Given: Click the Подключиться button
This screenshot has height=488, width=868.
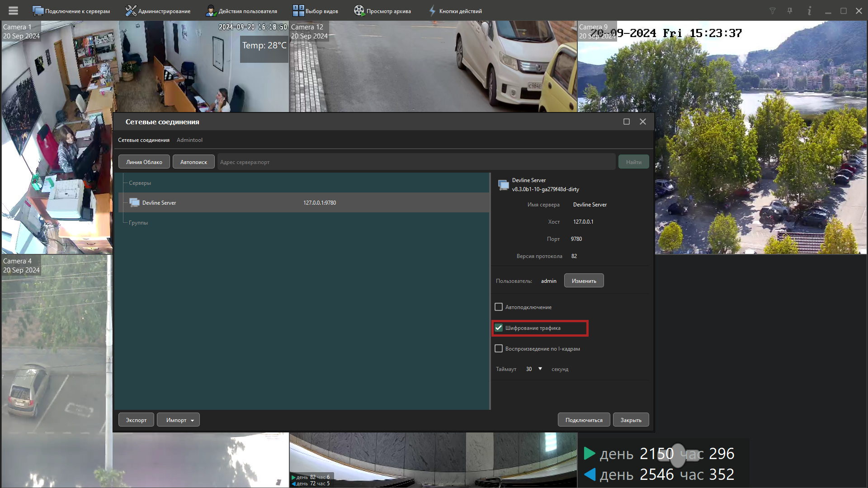Looking at the screenshot, I should click(584, 420).
